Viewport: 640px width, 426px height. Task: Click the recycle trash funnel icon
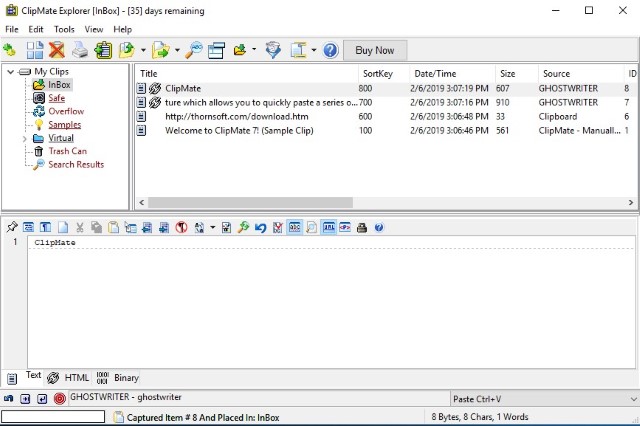click(273, 50)
